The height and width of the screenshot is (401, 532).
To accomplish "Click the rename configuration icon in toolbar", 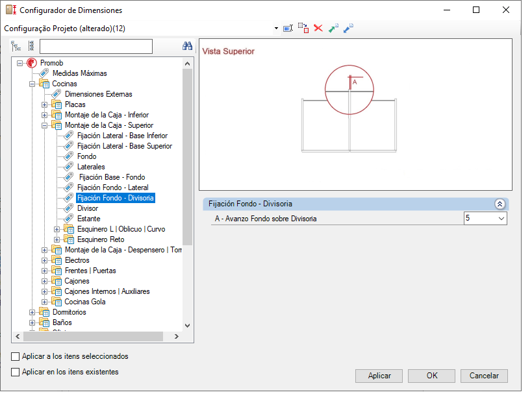I will (288, 29).
